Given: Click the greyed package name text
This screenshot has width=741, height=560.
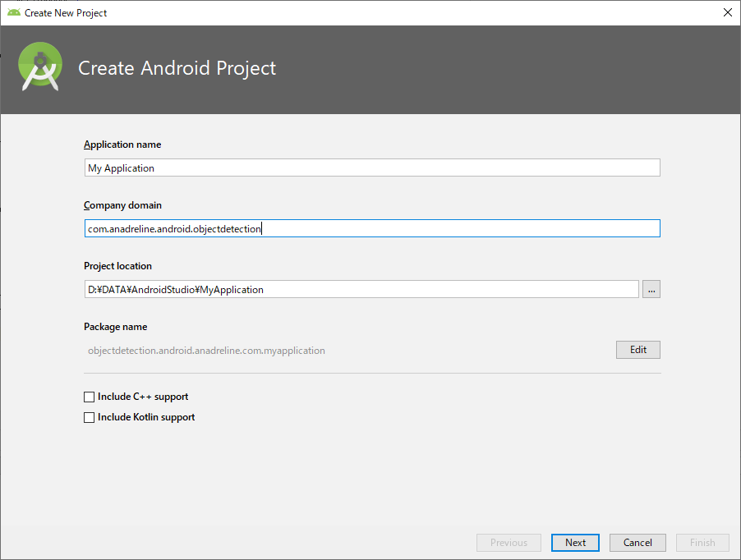Looking at the screenshot, I should 206,351.
